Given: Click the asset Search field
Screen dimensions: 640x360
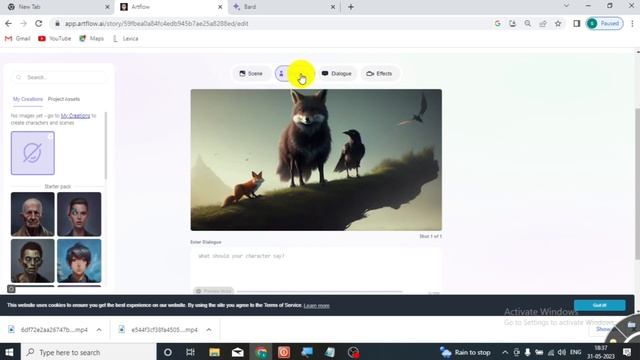Looking at the screenshot, I should click(x=58, y=77).
